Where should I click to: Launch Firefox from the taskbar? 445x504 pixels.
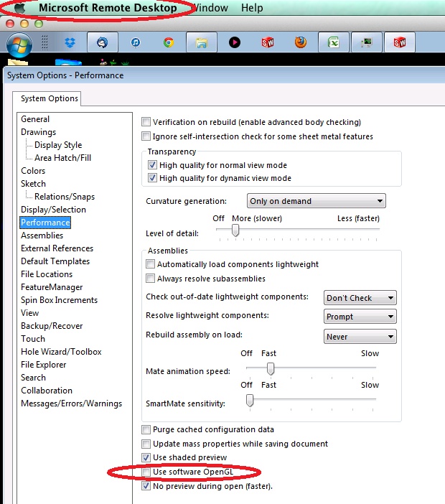301,42
